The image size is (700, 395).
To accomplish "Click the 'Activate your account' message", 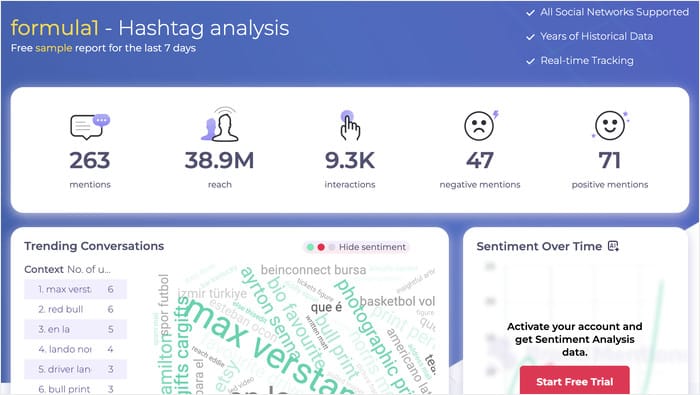I will click(575, 339).
